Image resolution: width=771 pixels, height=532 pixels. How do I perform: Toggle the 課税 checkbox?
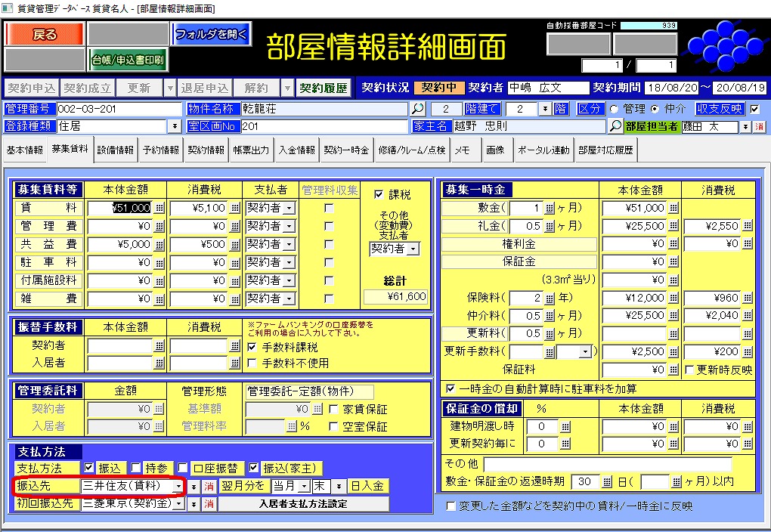[379, 193]
